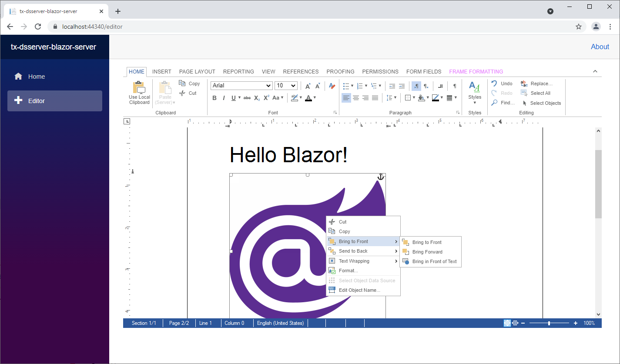Open a new Chrome tab
Screen dimensions: 620x364
click(x=117, y=11)
